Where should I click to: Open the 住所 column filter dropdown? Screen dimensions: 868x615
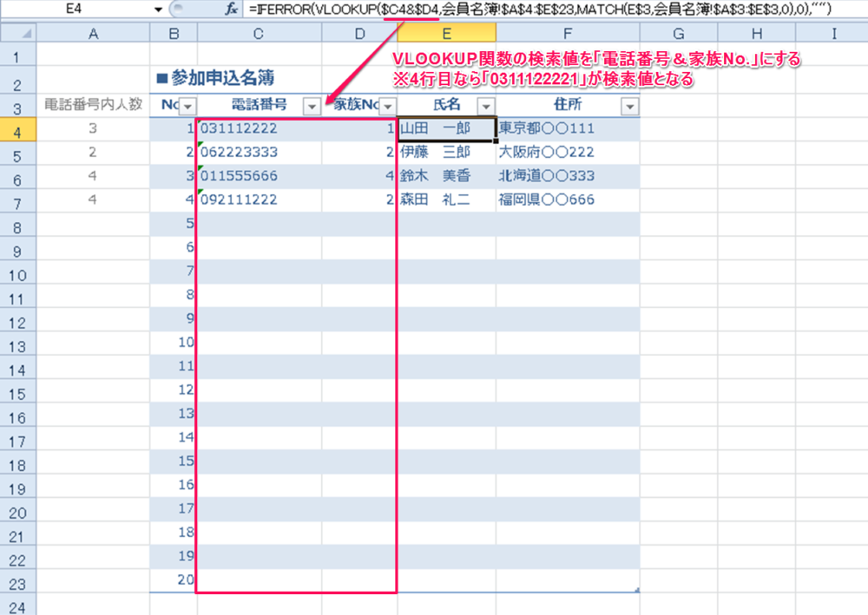click(629, 106)
